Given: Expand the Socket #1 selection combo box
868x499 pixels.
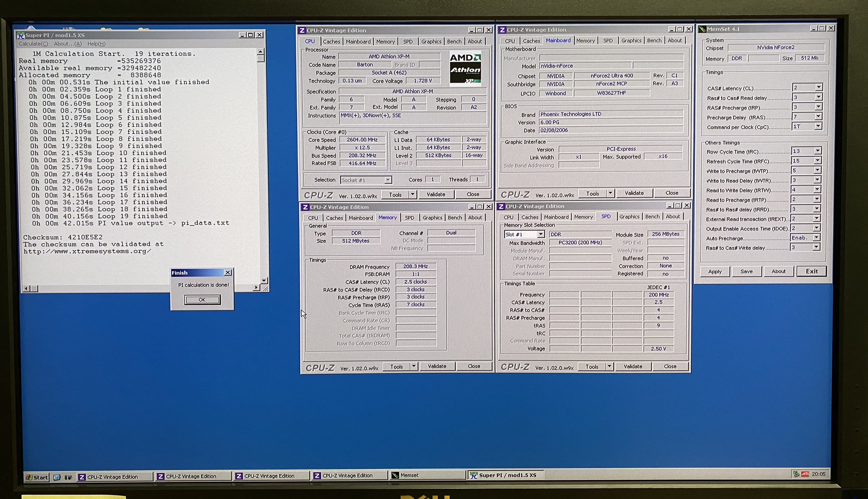Looking at the screenshot, I should (387, 180).
